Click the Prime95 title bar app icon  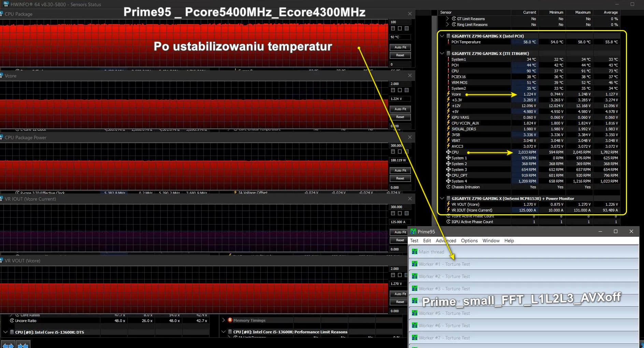413,232
